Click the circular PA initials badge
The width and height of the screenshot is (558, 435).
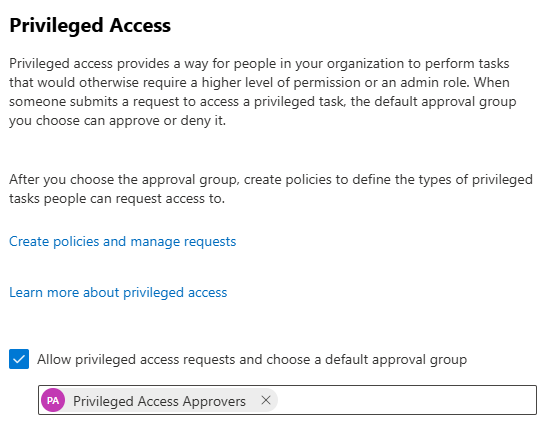53,400
